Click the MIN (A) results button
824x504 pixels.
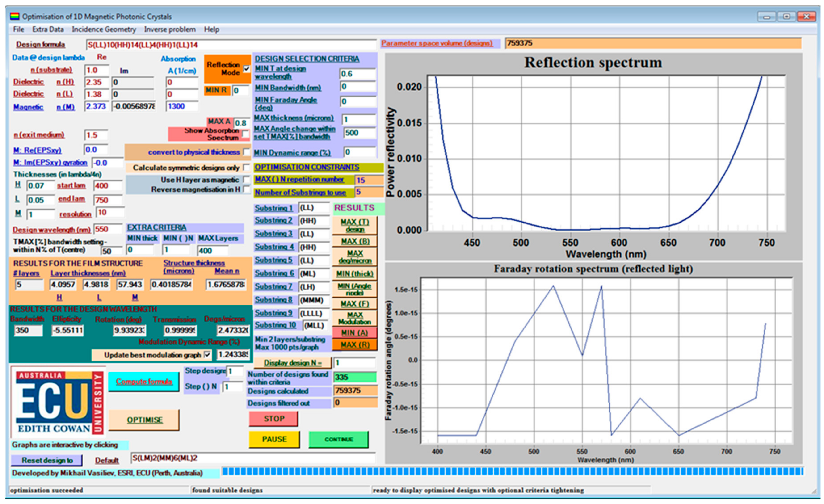tap(354, 333)
